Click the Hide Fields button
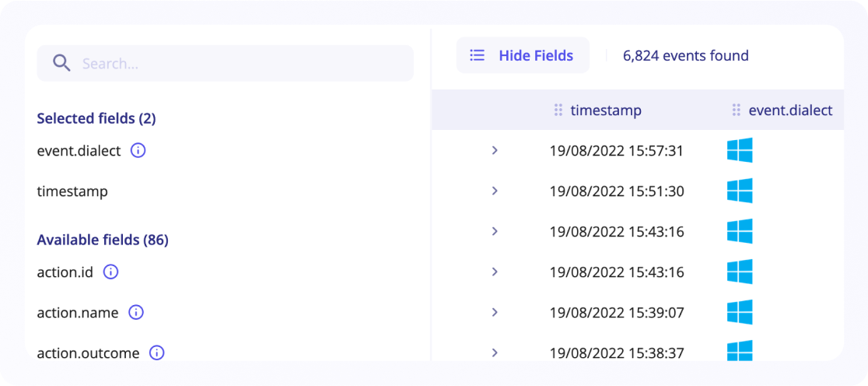 tap(523, 55)
